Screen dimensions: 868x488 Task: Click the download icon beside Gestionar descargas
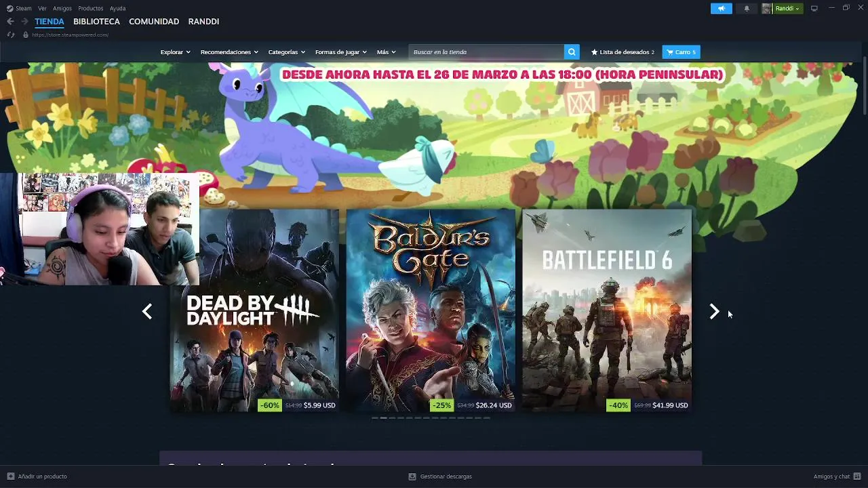pos(412,476)
